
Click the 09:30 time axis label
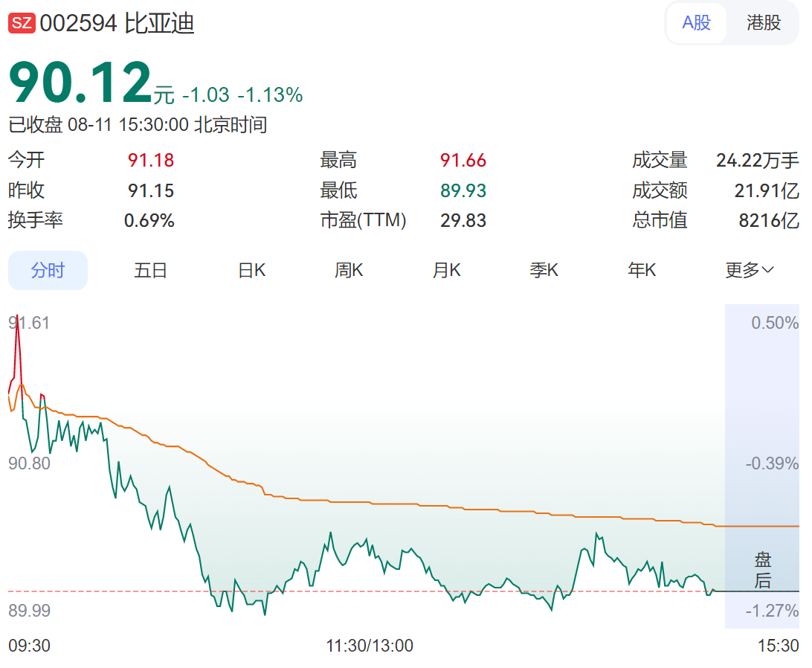coord(30,646)
